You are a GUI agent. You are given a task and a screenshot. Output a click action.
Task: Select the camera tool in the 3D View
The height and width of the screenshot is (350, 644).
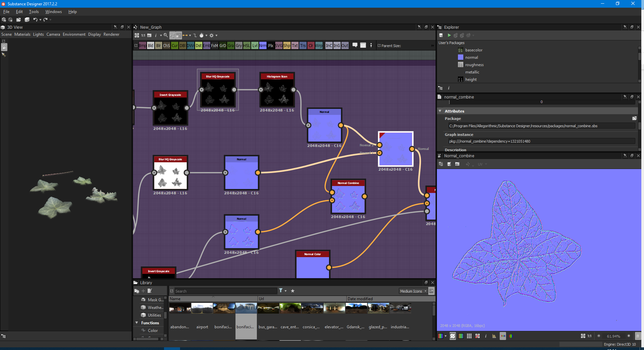(x=4, y=47)
